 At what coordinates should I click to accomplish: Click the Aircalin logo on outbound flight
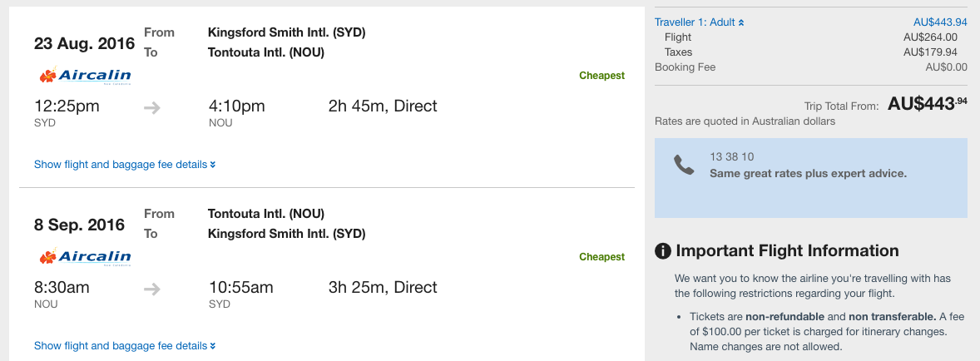click(x=85, y=76)
